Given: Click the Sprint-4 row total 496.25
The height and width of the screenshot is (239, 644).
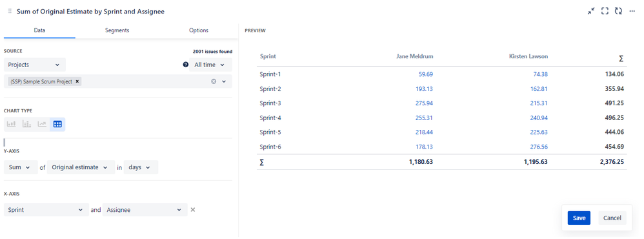Looking at the screenshot, I should tap(614, 118).
